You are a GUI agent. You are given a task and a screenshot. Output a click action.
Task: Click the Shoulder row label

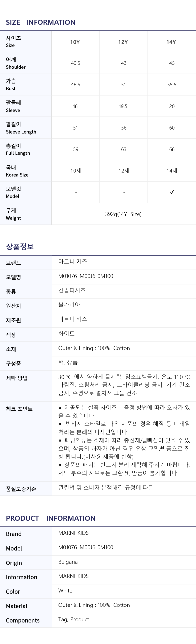tap(16, 63)
